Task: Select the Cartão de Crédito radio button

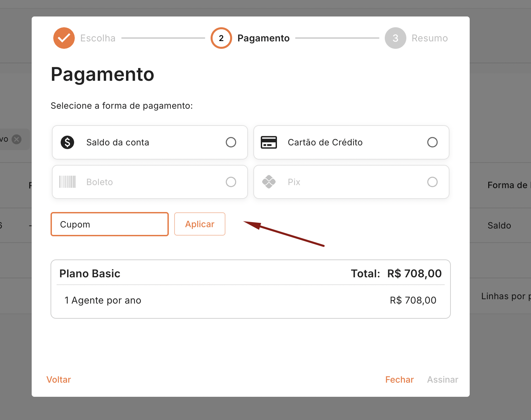Action: pyautogui.click(x=432, y=142)
